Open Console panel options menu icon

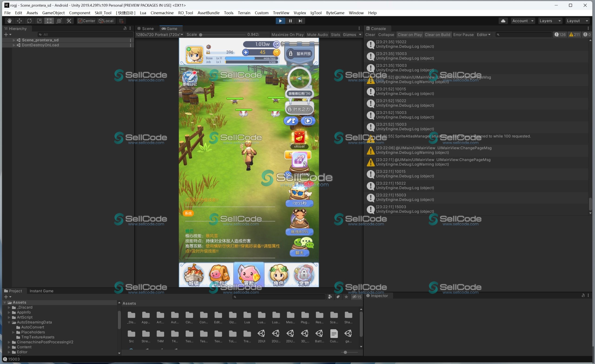pyautogui.click(x=588, y=28)
